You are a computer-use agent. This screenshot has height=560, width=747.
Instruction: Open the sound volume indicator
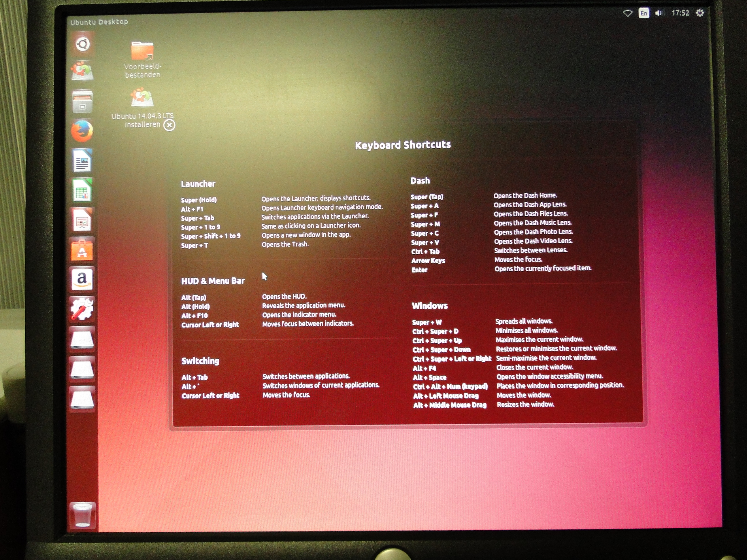pyautogui.click(x=659, y=14)
